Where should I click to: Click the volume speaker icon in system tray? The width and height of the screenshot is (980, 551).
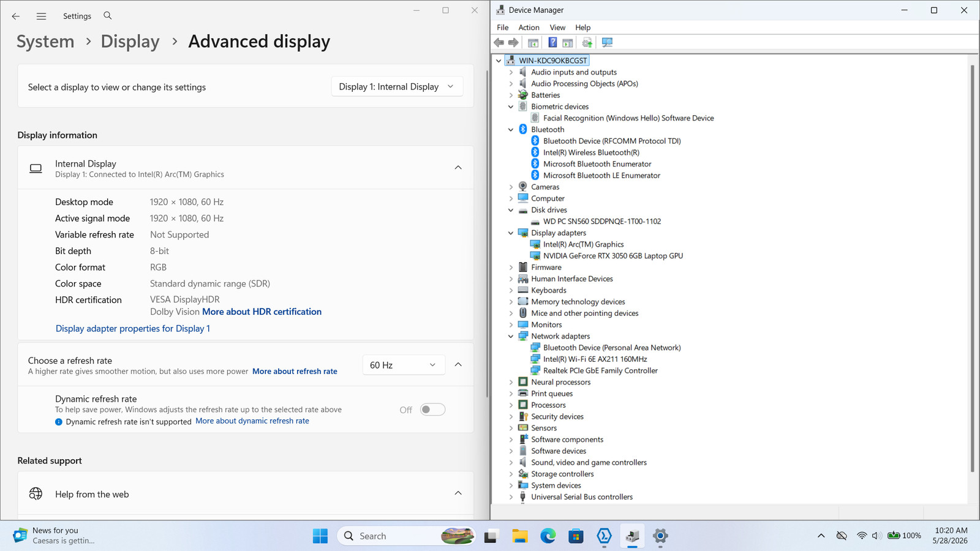876,536
